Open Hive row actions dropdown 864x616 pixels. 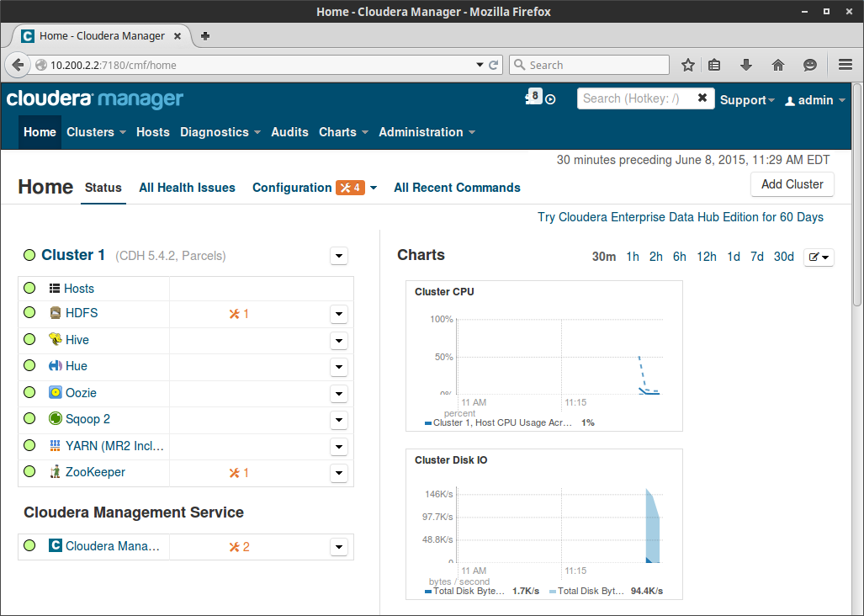[339, 341]
